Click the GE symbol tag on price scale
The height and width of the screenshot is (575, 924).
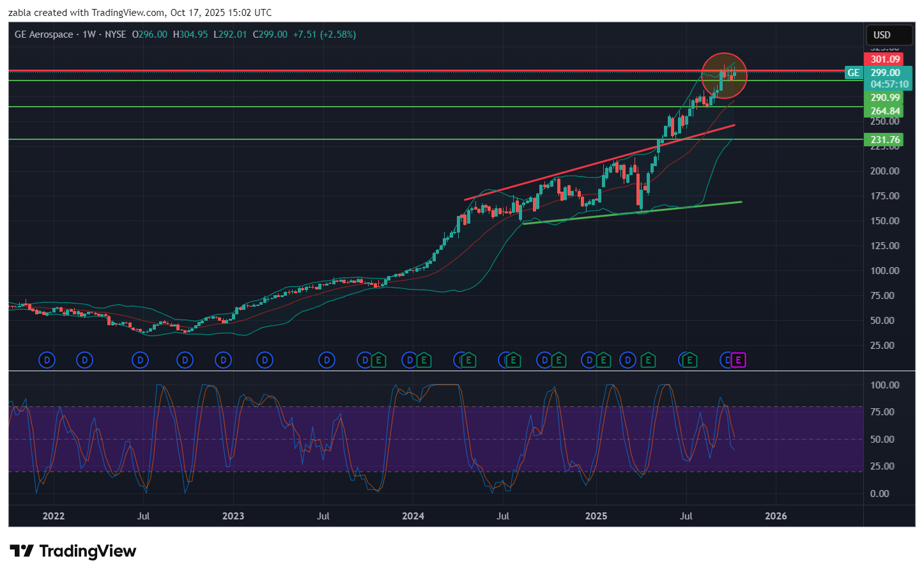(x=853, y=73)
